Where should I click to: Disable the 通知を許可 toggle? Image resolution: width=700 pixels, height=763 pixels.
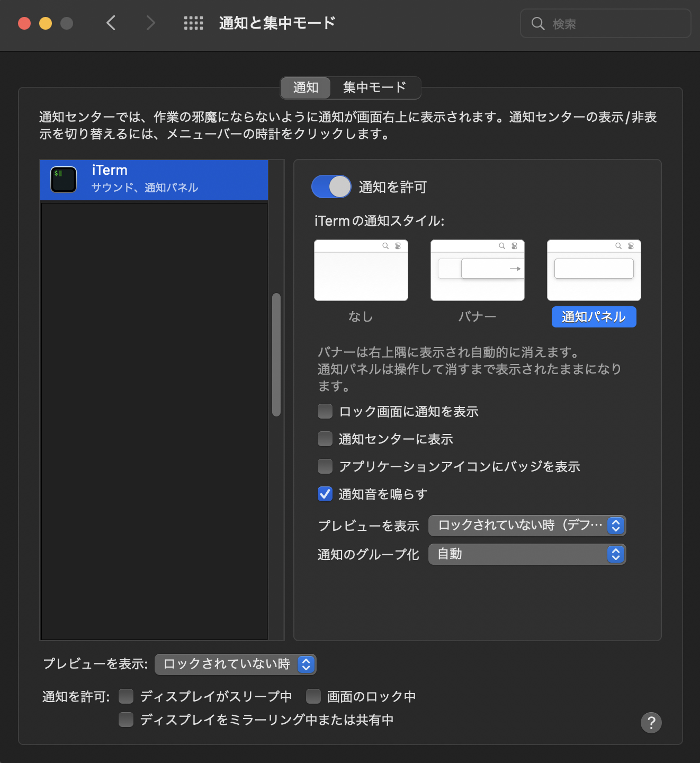331,187
